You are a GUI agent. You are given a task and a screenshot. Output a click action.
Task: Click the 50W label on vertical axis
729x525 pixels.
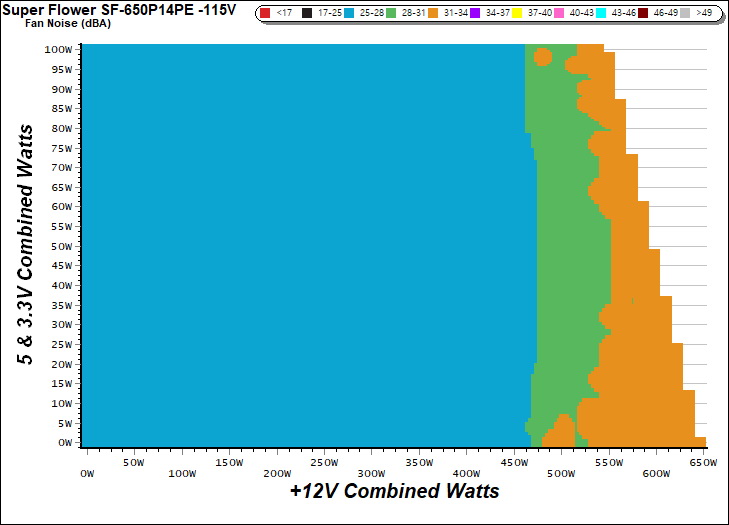click(x=61, y=246)
